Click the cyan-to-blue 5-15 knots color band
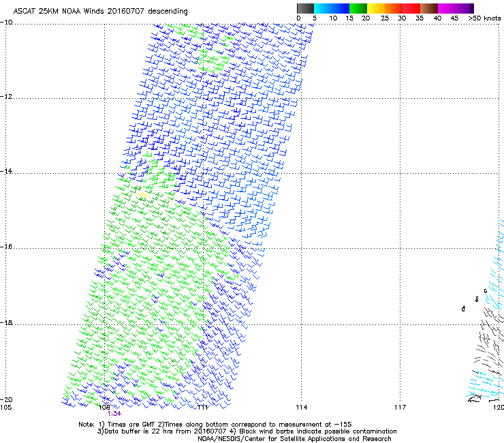The width and height of the screenshot is (504, 443). pyautogui.click(x=332, y=8)
